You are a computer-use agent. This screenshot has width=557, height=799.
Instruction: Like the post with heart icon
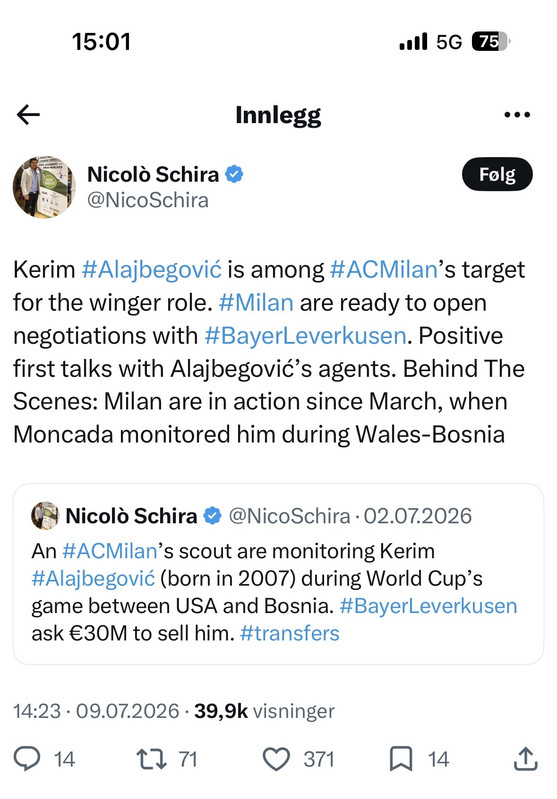click(x=276, y=759)
